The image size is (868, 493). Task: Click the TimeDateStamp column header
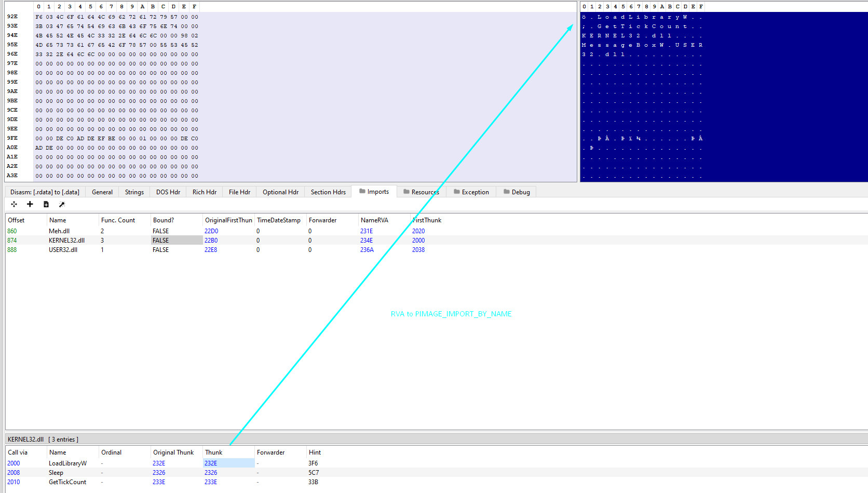point(280,220)
